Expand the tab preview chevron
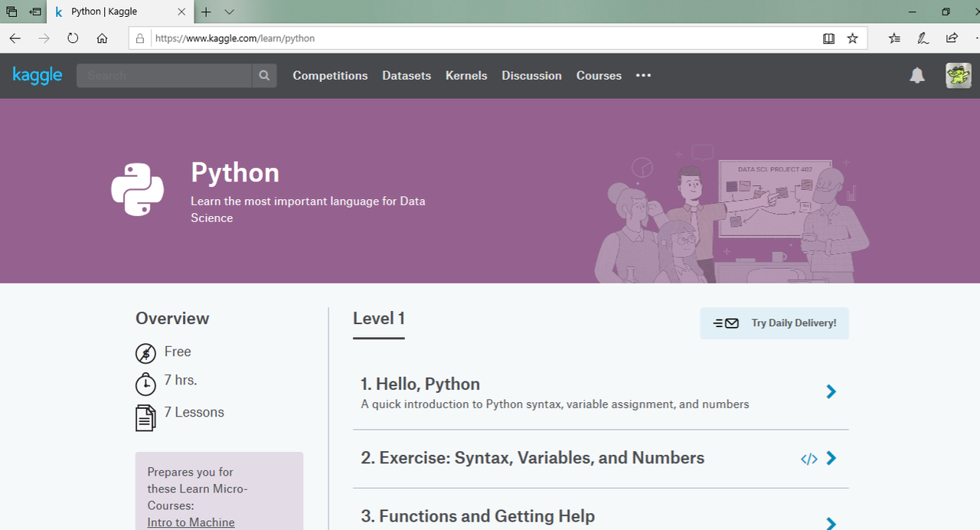The width and height of the screenshot is (980, 530). 229,12
